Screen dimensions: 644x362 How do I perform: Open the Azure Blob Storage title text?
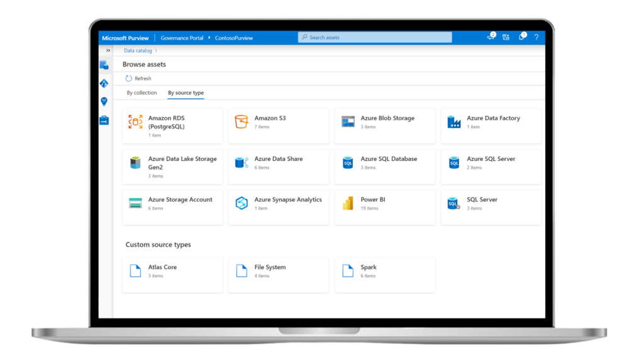tap(387, 118)
